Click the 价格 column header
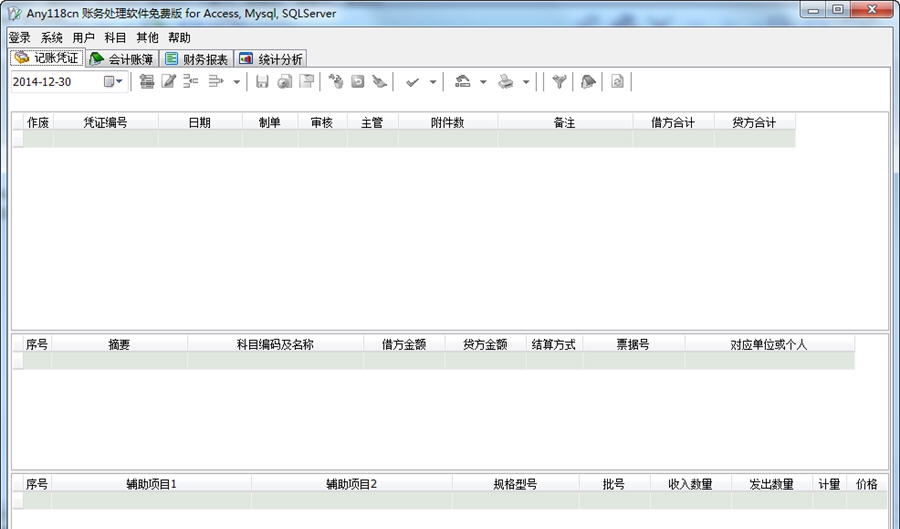The image size is (900, 529). tap(867, 484)
